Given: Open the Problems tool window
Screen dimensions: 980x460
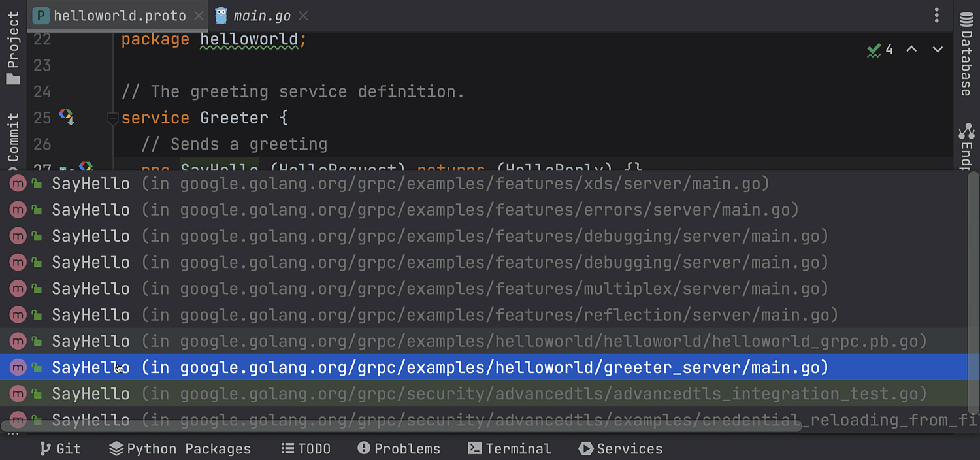Looking at the screenshot, I should point(399,449).
